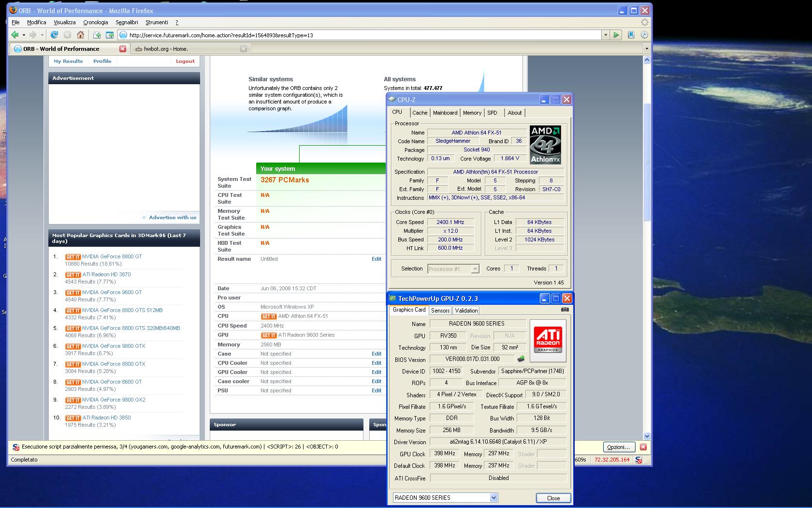Click GET IT badge next to ATI Radeon 9600 Series
This screenshot has height=508, width=812.
(269, 335)
